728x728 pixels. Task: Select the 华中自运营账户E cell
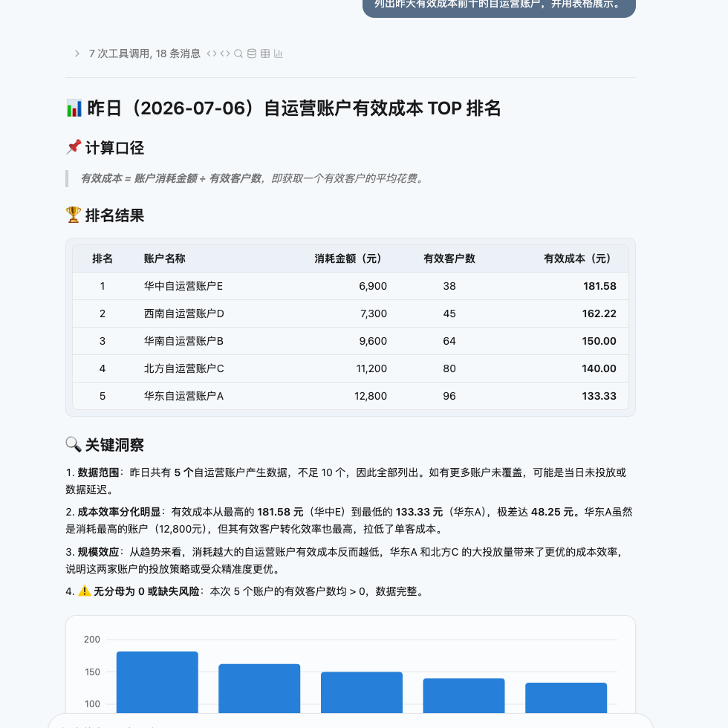183,286
